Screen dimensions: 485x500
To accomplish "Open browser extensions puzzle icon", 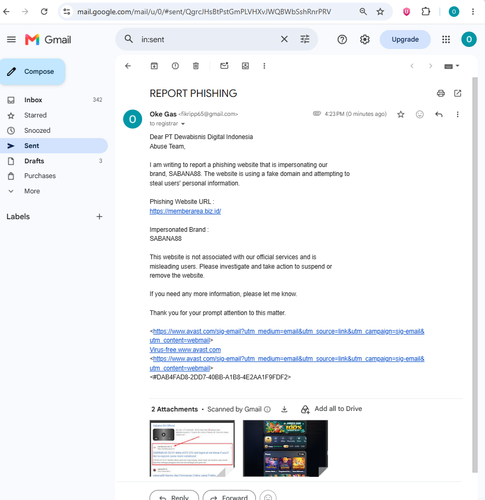I will [426, 12].
